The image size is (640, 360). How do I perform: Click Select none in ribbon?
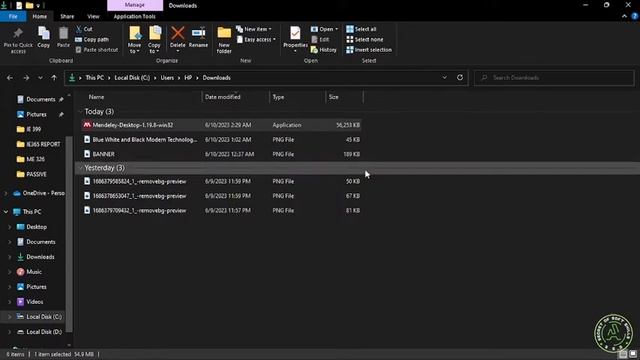(364, 40)
